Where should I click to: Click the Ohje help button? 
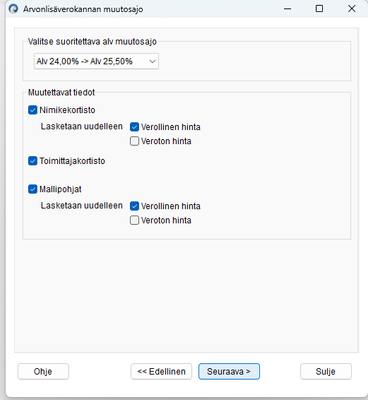click(43, 371)
